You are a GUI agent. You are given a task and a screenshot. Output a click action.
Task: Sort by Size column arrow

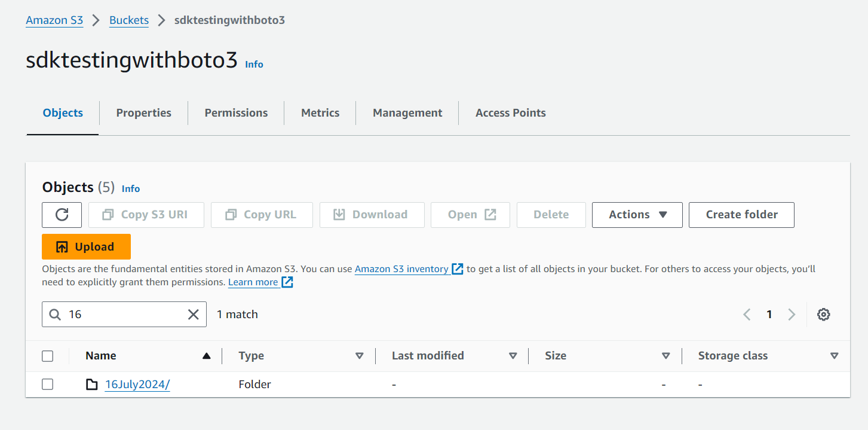pos(665,356)
